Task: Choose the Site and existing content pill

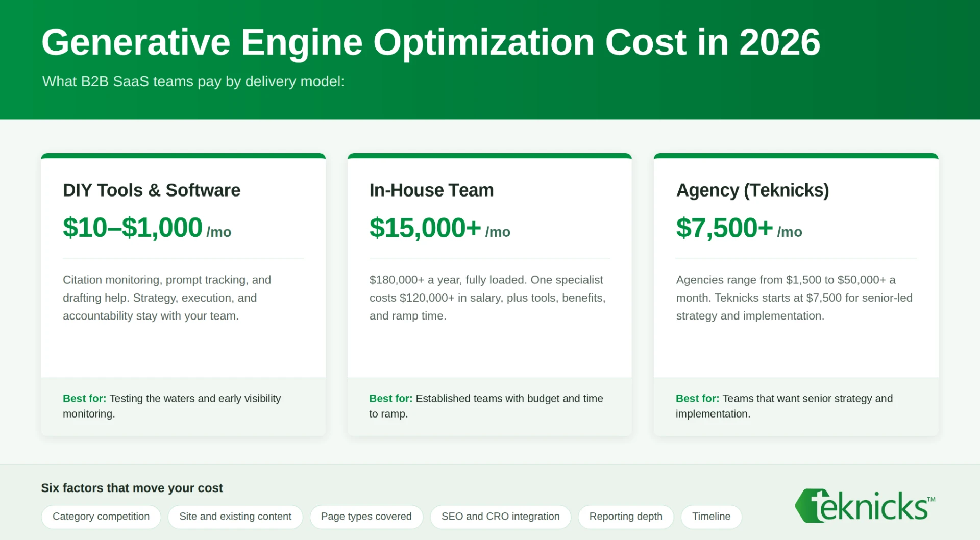Action: (x=235, y=517)
